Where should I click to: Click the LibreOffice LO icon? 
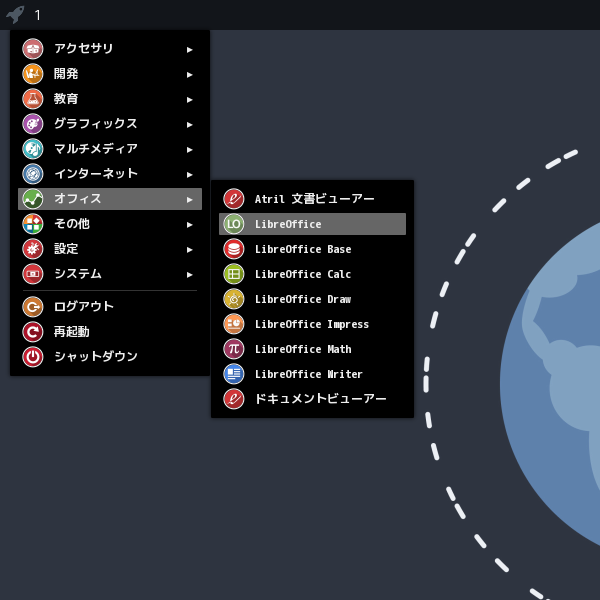click(x=234, y=224)
